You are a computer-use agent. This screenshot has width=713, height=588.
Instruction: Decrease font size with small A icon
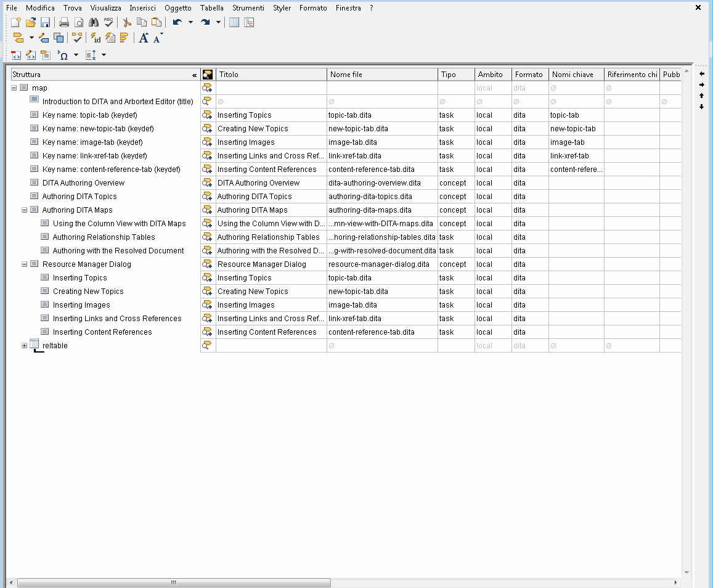click(158, 38)
